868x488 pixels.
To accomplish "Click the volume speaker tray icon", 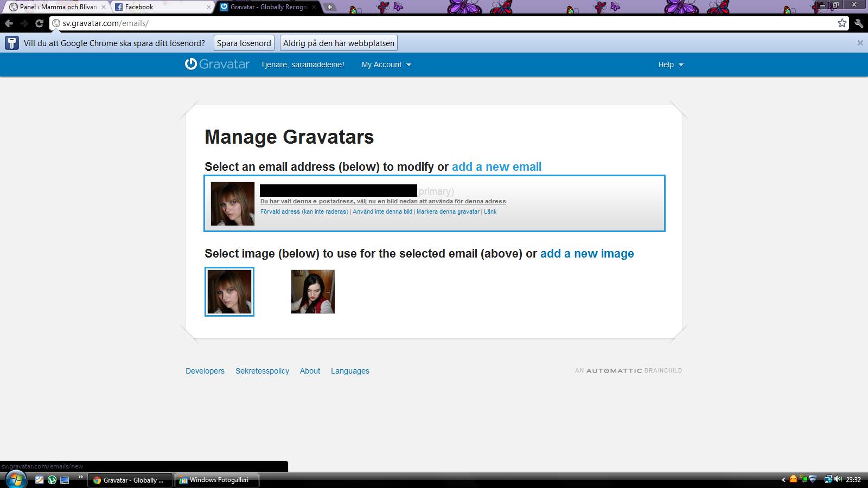I will coord(838,479).
